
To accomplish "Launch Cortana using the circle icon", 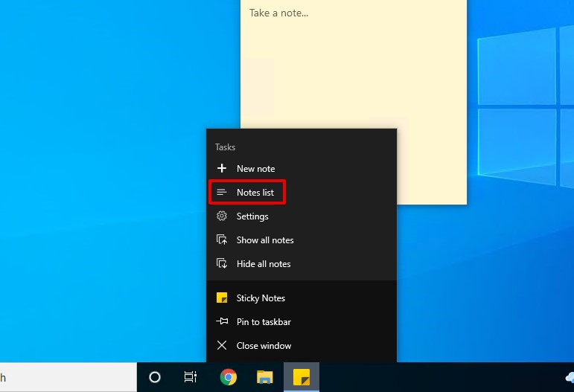I will (x=155, y=377).
